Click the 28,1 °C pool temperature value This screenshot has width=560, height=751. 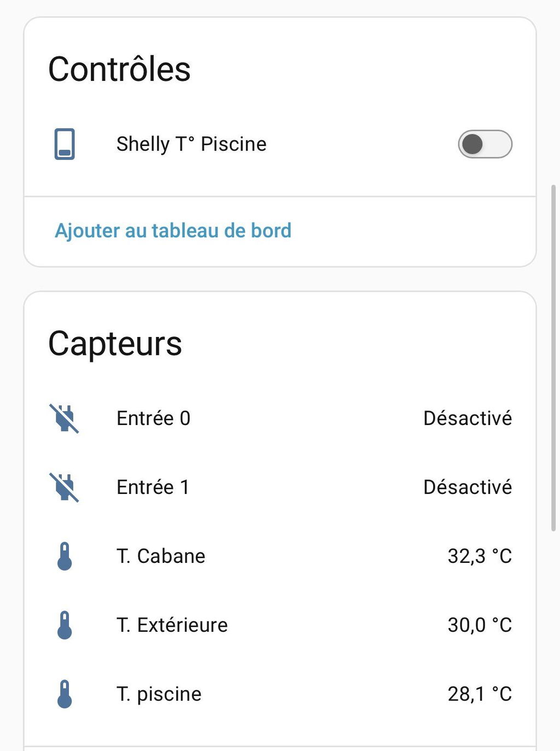point(480,694)
